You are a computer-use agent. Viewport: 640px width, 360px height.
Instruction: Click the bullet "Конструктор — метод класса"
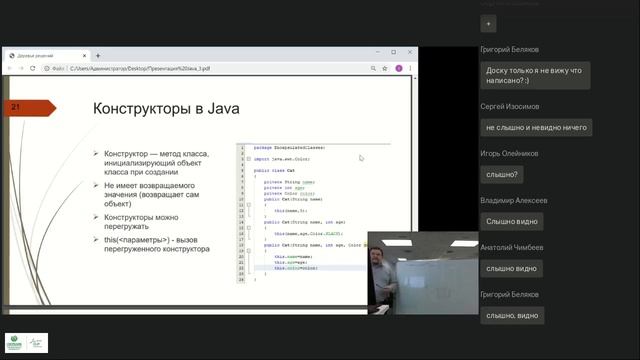[156, 163]
